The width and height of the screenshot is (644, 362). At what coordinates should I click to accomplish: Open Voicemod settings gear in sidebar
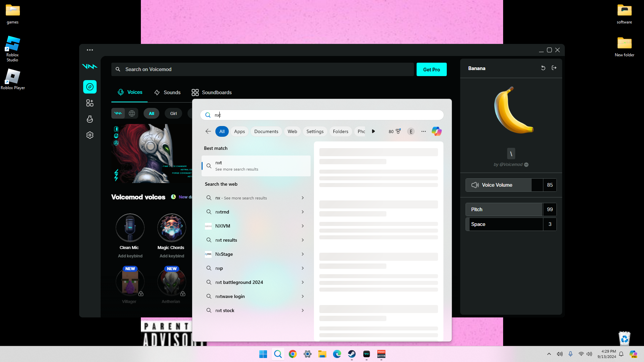(x=90, y=135)
